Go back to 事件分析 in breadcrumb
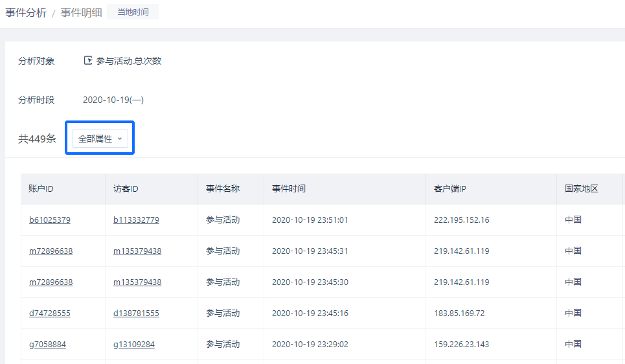Image resolution: width=625 pixels, height=364 pixels. point(26,12)
